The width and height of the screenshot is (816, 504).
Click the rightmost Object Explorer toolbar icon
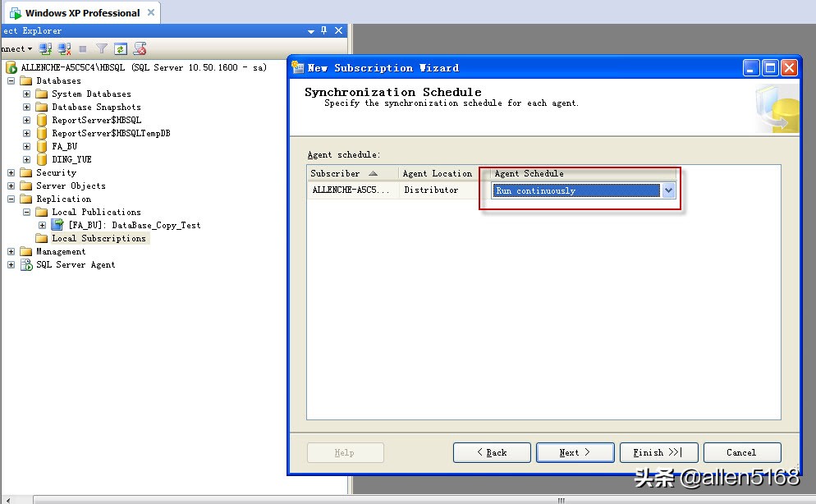tap(140, 49)
